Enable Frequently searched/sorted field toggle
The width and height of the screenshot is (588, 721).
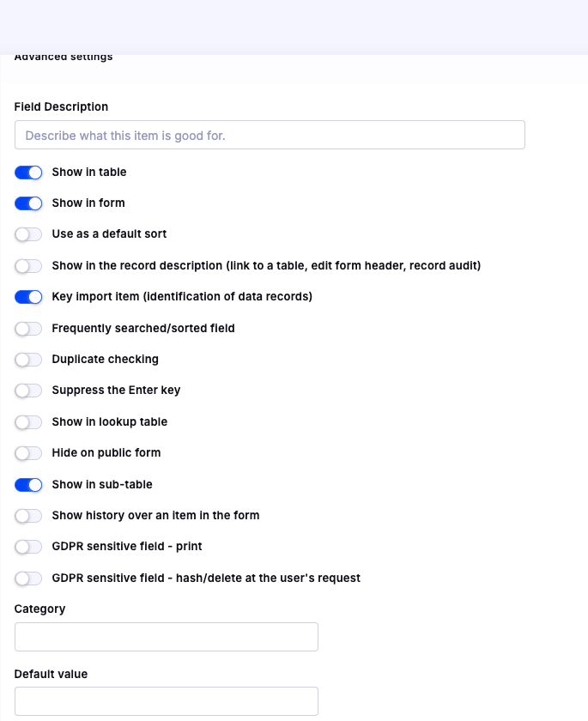[x=28, y=329]
